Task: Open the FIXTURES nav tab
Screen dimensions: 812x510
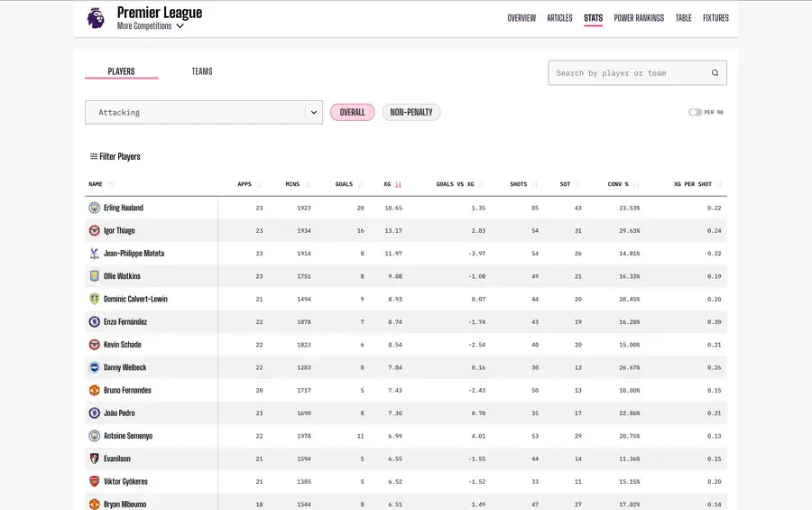Action: coord(715,18)
